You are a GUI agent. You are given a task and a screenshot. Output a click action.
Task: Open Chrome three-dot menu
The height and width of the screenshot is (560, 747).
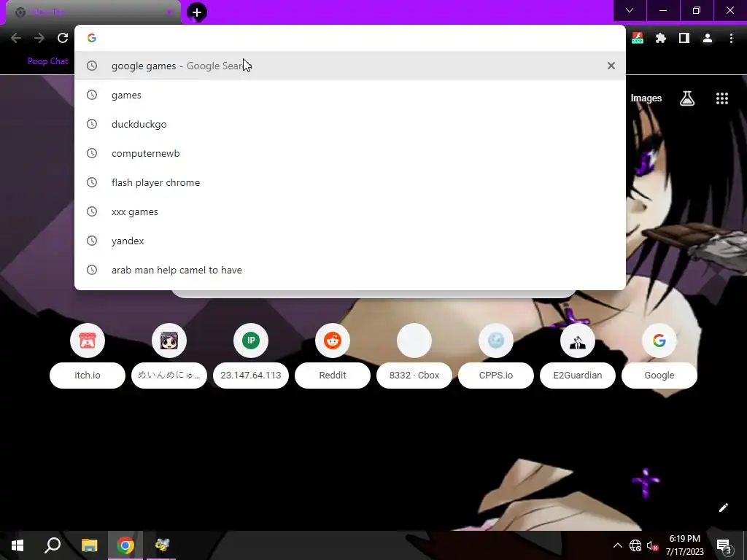click(731, 38)
